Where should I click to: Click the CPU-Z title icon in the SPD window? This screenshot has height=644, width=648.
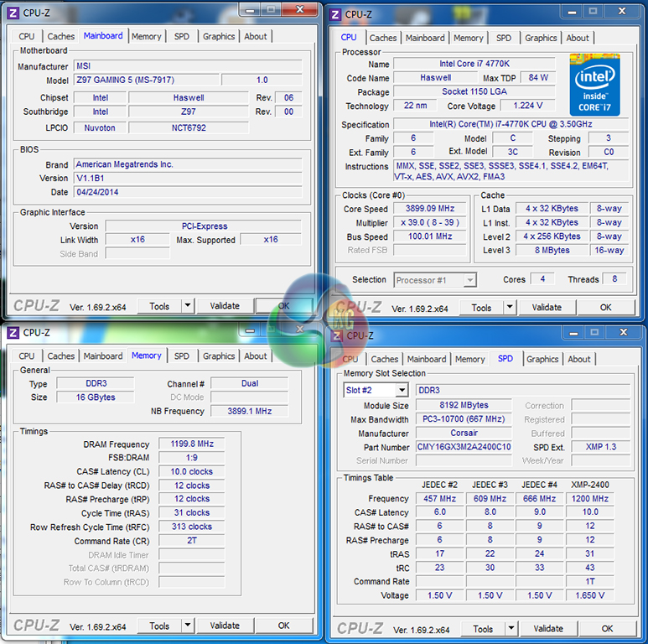click(x=337, y=335)
